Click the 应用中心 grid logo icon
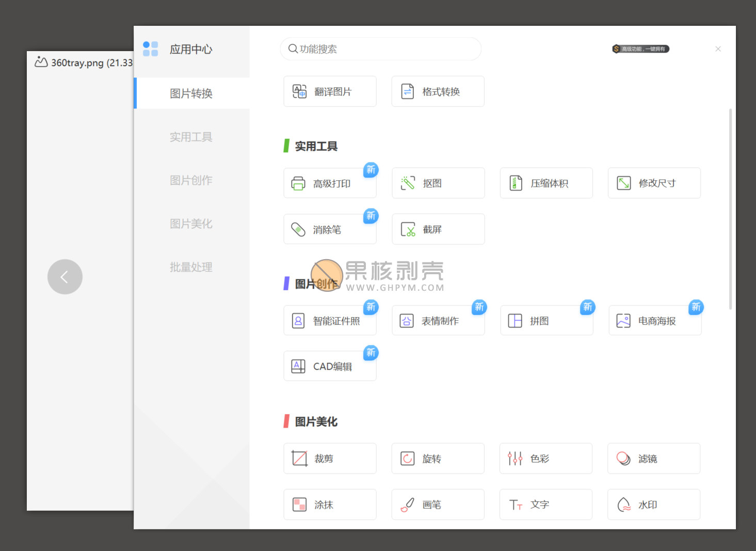The width and height of the screenshot is (756, 551). (x=150, y=49)
